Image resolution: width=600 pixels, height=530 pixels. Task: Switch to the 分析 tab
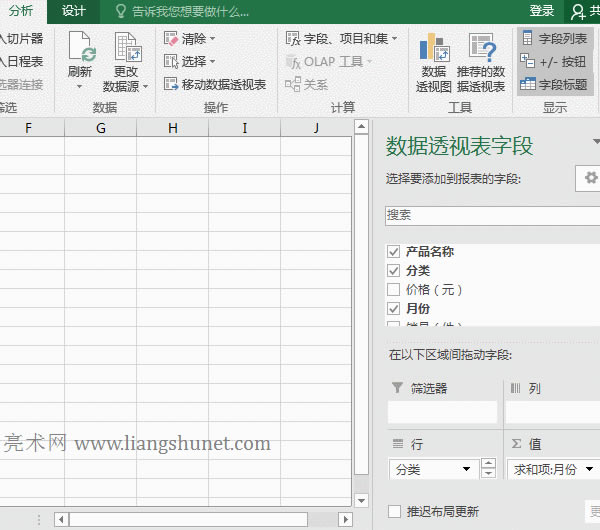click(20, 11)
